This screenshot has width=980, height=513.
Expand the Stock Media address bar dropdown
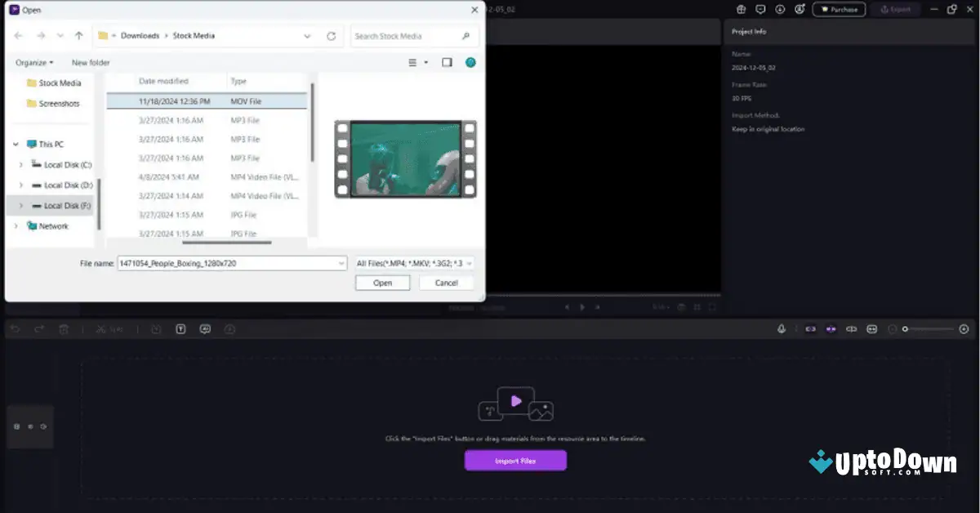click(x=308, y=36)
